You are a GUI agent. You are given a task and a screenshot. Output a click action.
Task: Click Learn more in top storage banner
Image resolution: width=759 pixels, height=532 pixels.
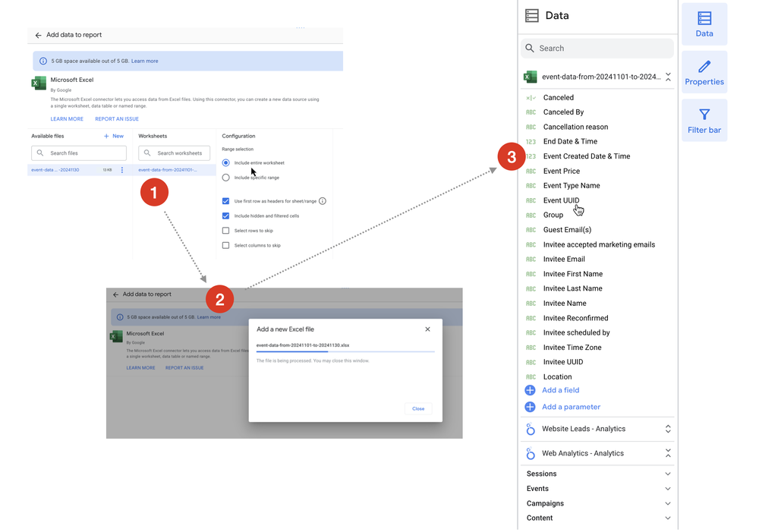pos(145,61)
